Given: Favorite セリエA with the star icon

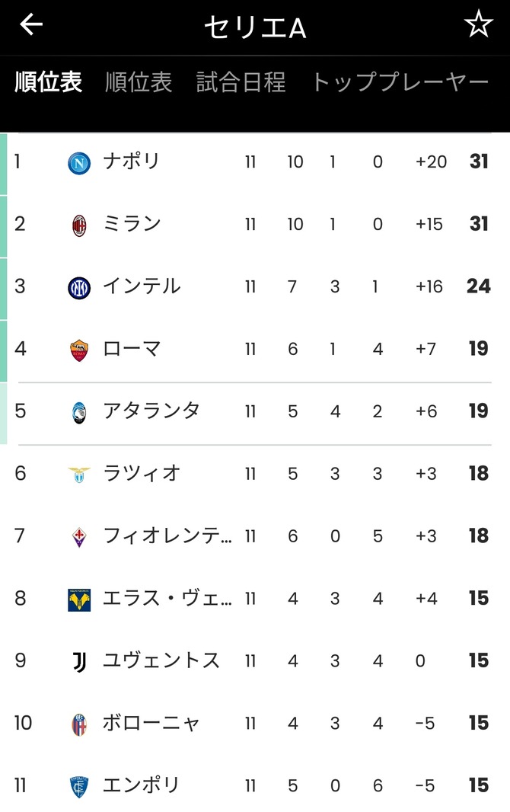Looking at the screenshot, I should [478, 24].
